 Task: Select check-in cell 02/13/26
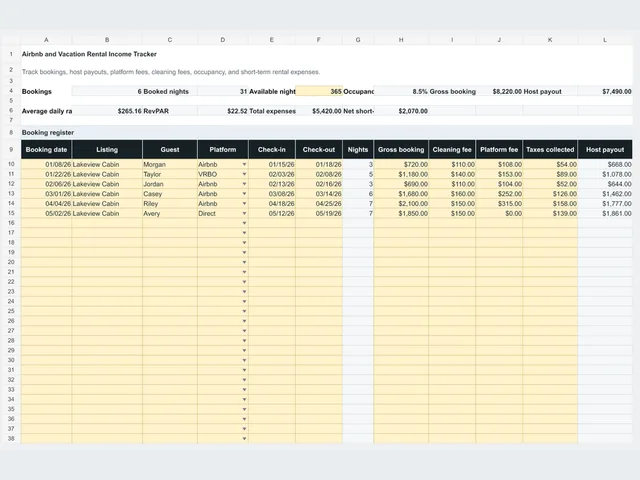[x=272, y=184]
